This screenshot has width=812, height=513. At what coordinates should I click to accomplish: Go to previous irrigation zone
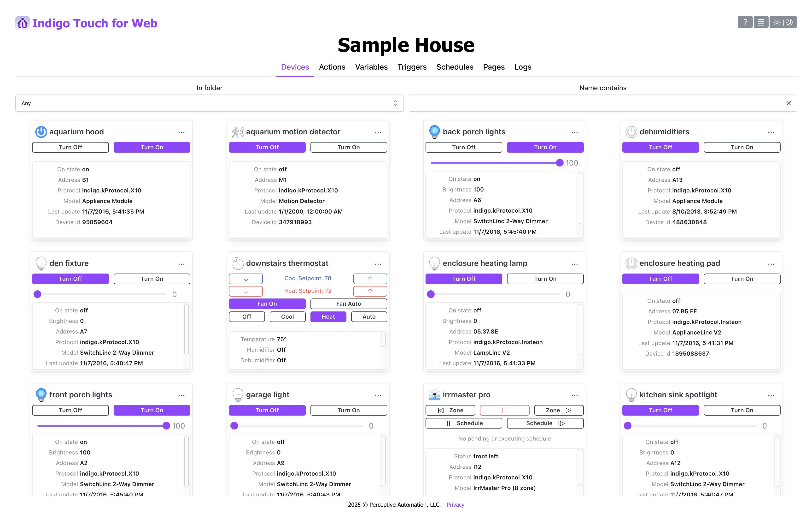[450, 410]
